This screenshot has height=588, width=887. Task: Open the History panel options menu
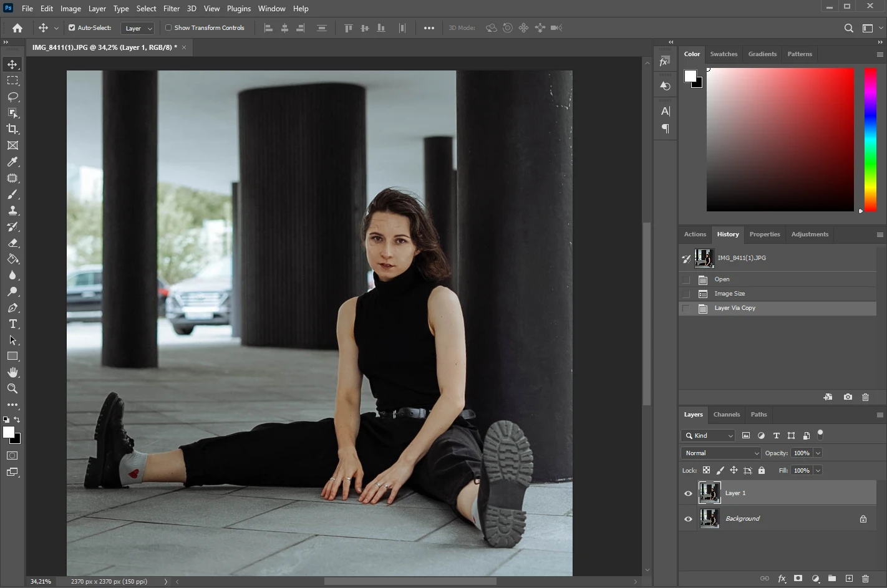pyautogui.click(x=880, y=234)
